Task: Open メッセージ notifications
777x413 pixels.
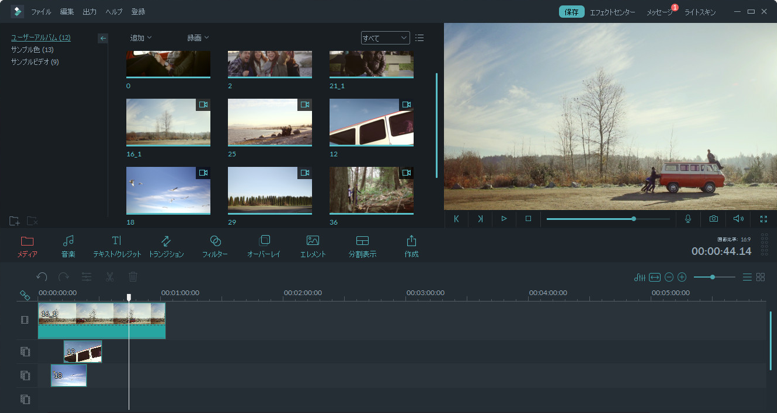Action: tap(659, 12)
